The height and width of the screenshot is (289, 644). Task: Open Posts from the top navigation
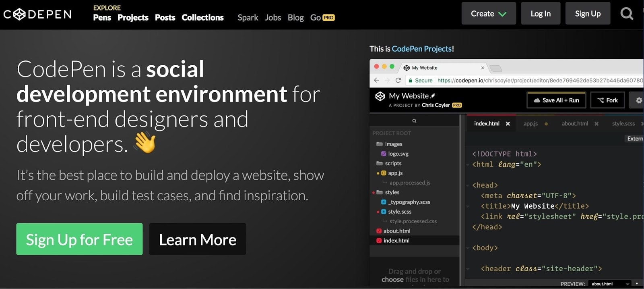[165, 18]
